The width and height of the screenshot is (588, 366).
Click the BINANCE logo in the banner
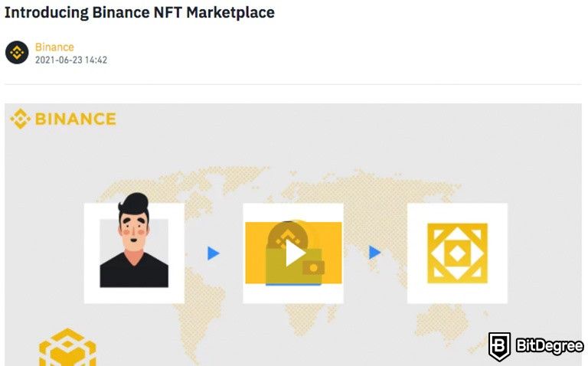coord(63,119)
